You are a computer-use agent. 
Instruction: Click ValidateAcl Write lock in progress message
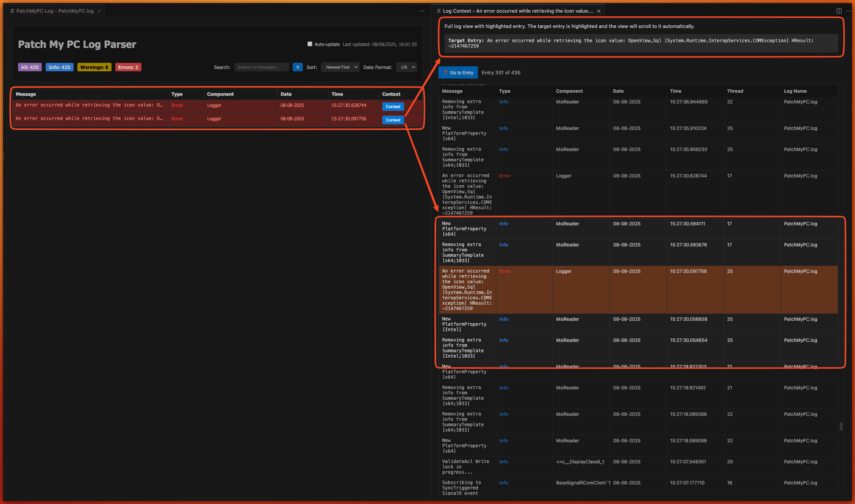467,467
